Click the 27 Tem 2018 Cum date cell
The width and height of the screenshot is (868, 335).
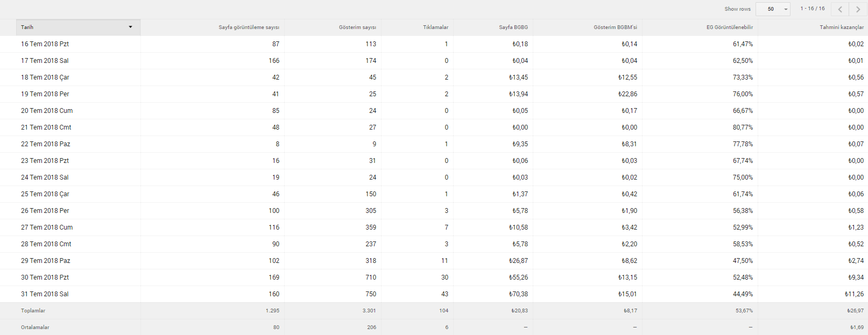pyautogui.click(x=47, y=227)
